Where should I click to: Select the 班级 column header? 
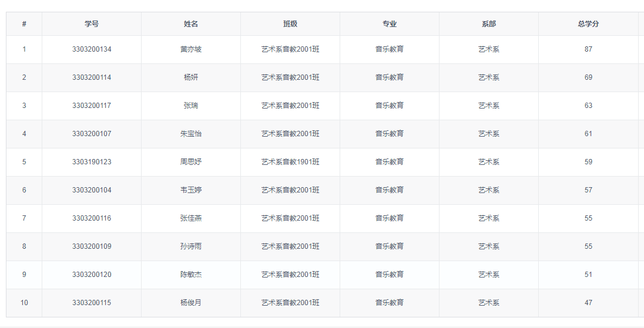pyautogui.click(x=290, y=24)
